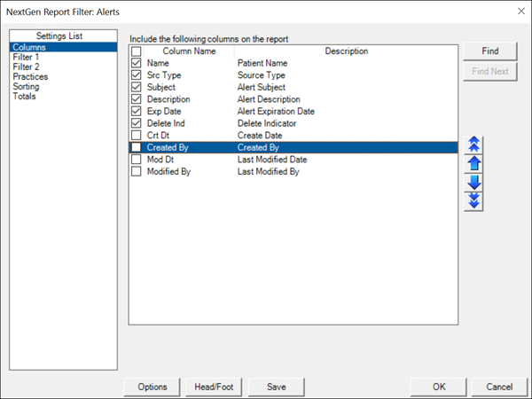Click the Column Name header
Screen dimensions: 532x399
click(189, 51)
